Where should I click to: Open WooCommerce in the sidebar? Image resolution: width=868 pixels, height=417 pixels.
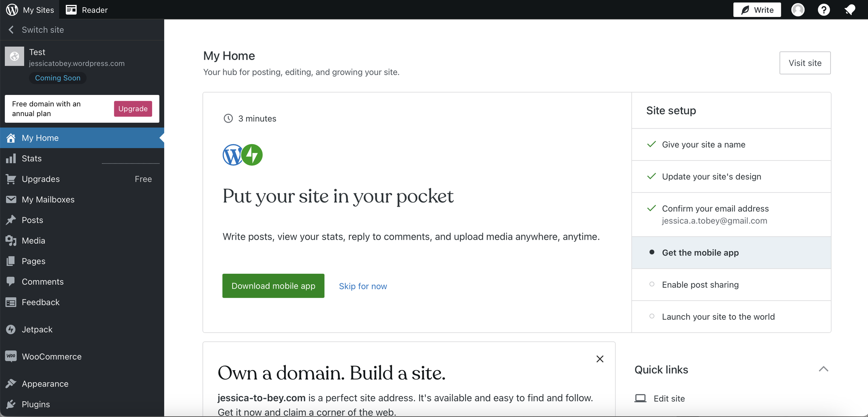point(82,357)
